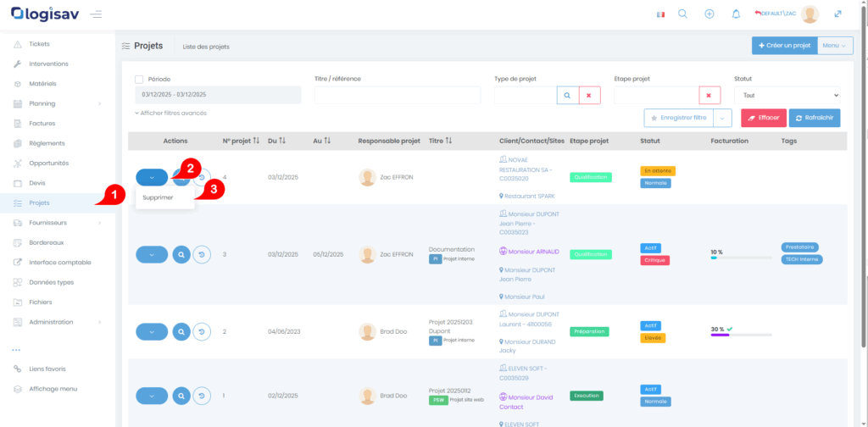
Task: Open the notifications bell icon
Action: click(736, 14)
